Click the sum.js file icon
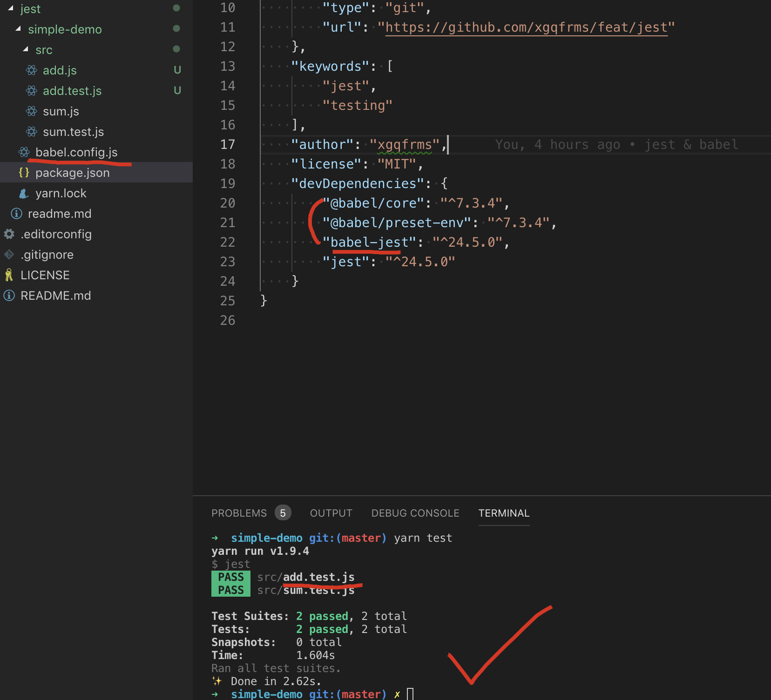Image resolution: width=771 pixels, height=700 pixels. pyautogui.click(x=32, y=111)
